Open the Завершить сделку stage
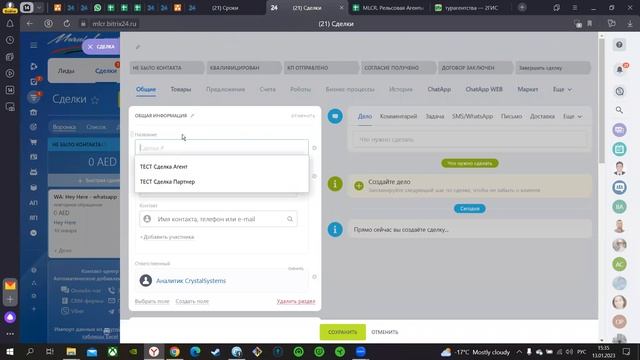Image resolution: width=640 pixels, height=360 pixels. [552, 68]
